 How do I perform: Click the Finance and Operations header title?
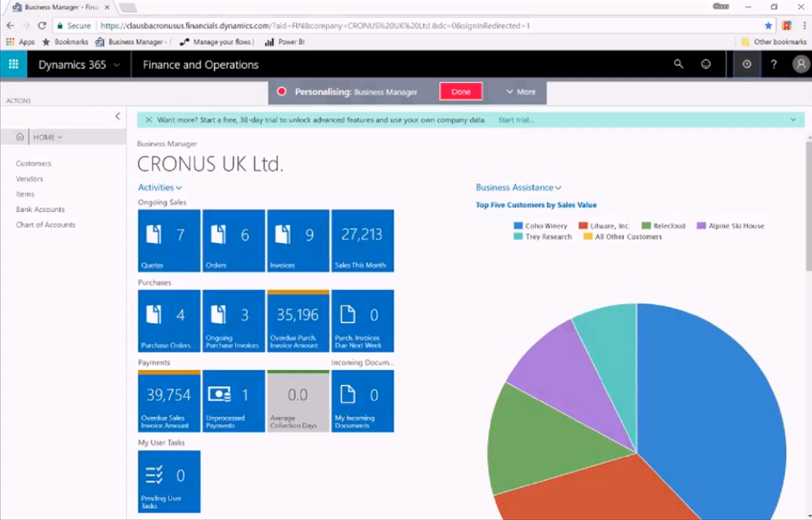pyautogui.click(x=201, y=65)
